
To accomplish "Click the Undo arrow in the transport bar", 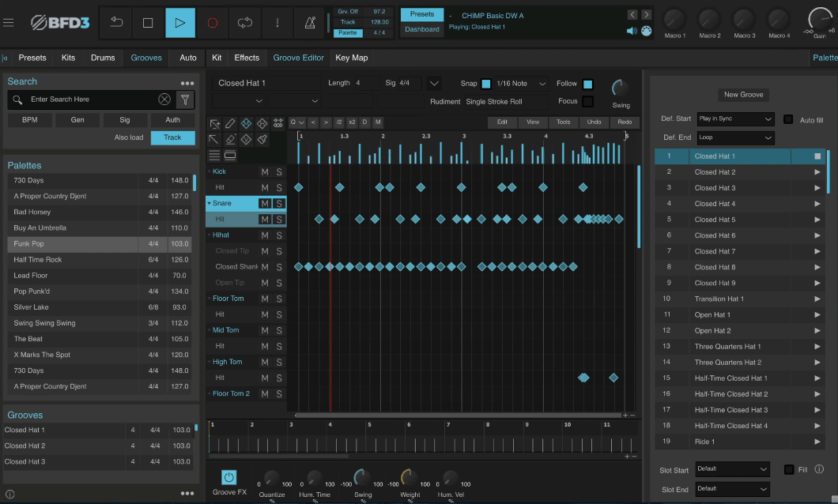I will coord(115,23).
